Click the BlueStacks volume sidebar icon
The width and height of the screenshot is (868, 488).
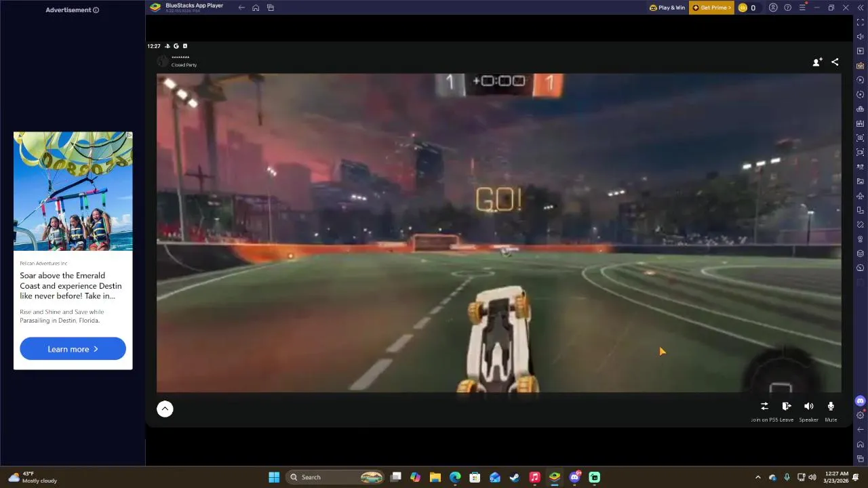coord(861,37)
